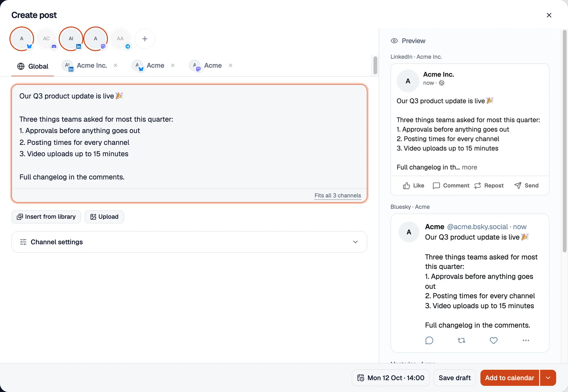The image size is (568, 392).
Task: Remove the Acme Bluesky tab
Action: pyautogui.click(x=173, y=65)
